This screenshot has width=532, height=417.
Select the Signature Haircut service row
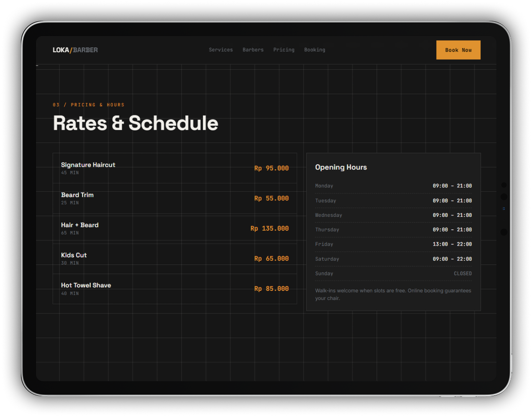click(x=175, y=168)
